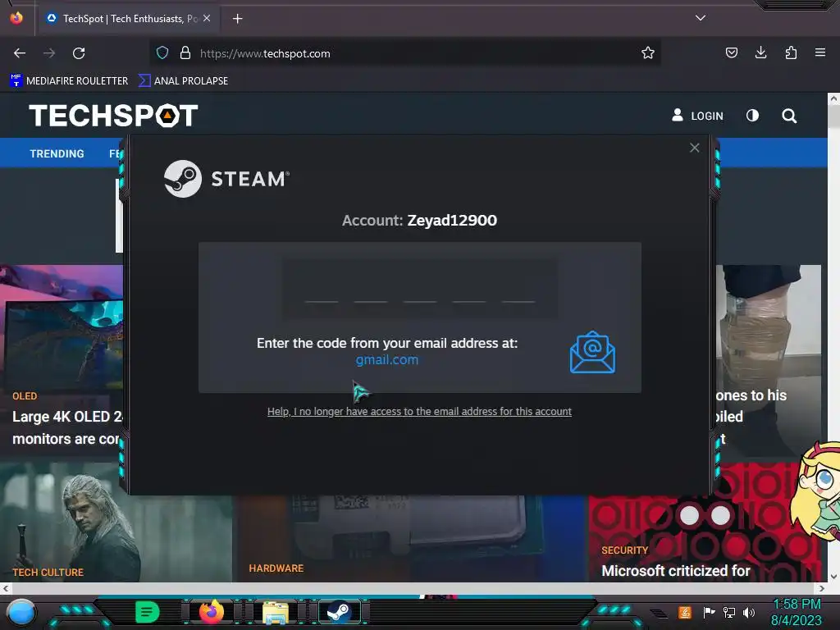Screen dimensions: 840x630
Task: Click the horizontal scrollbar left arrow
Action: [6, 588]
